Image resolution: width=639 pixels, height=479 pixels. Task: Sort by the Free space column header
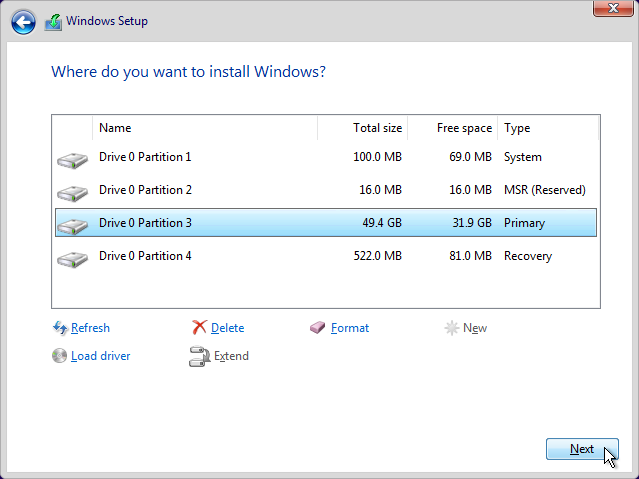click(453, 128)
